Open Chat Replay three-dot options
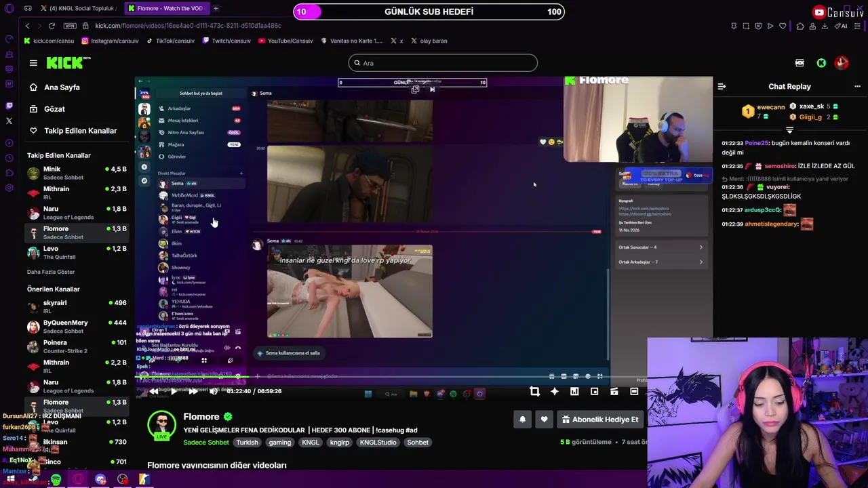868x488 pixels. [857, 87]
